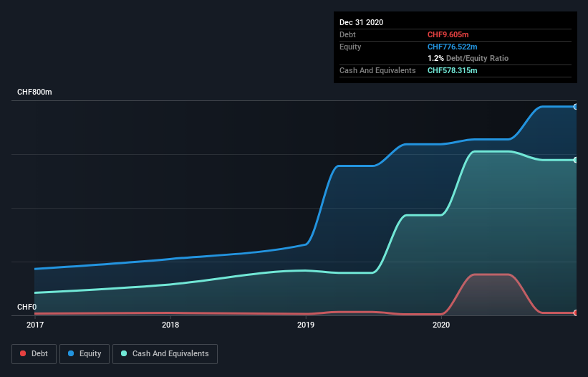Toggle the Debt series legend button
Image resolution: width=588 pixels, height=377 pixels.
coord(34,354)
